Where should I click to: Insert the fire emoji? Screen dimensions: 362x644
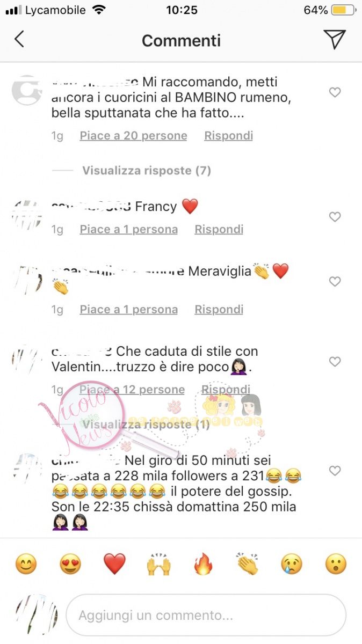(204, 565)
